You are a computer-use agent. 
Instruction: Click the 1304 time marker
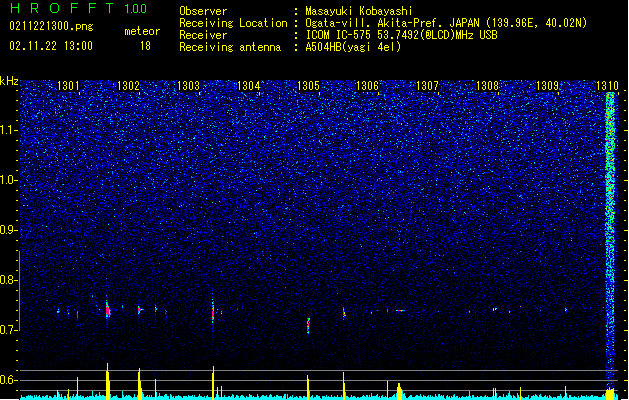(248, 85)
